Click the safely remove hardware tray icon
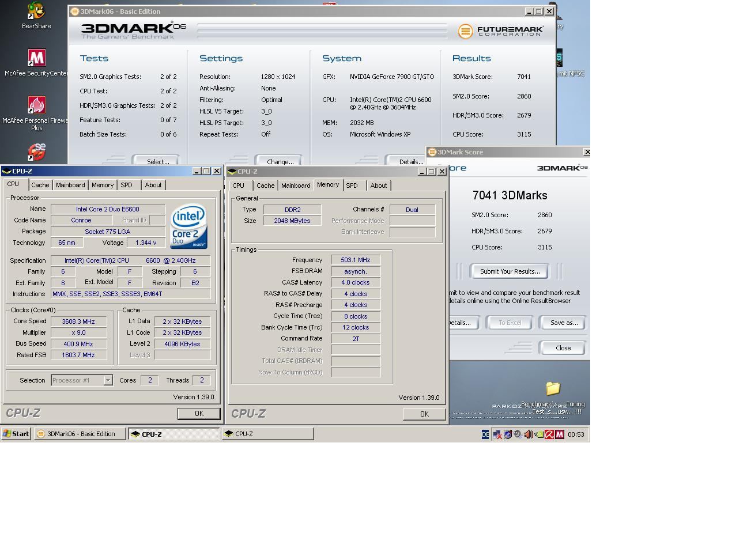 [508, 434]
